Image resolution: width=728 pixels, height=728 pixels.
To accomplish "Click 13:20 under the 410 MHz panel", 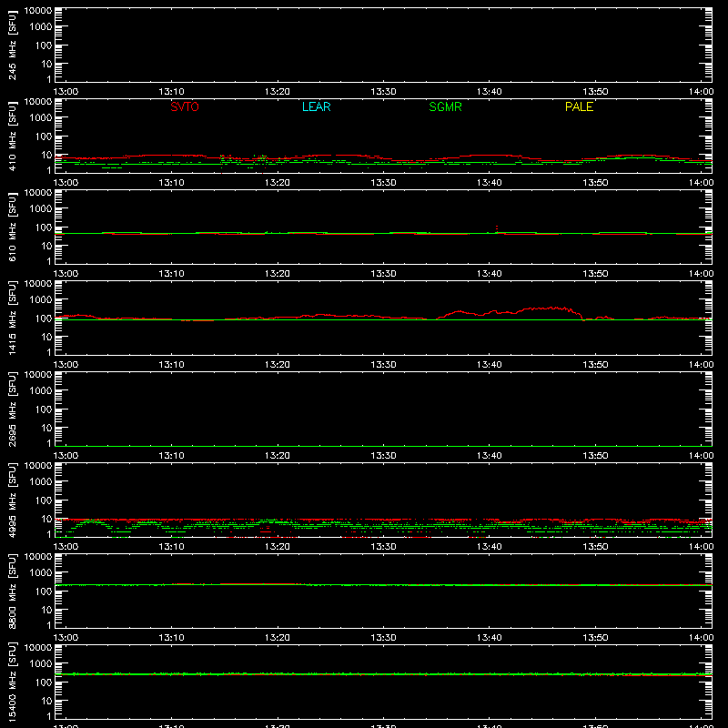I will point(278,183).
